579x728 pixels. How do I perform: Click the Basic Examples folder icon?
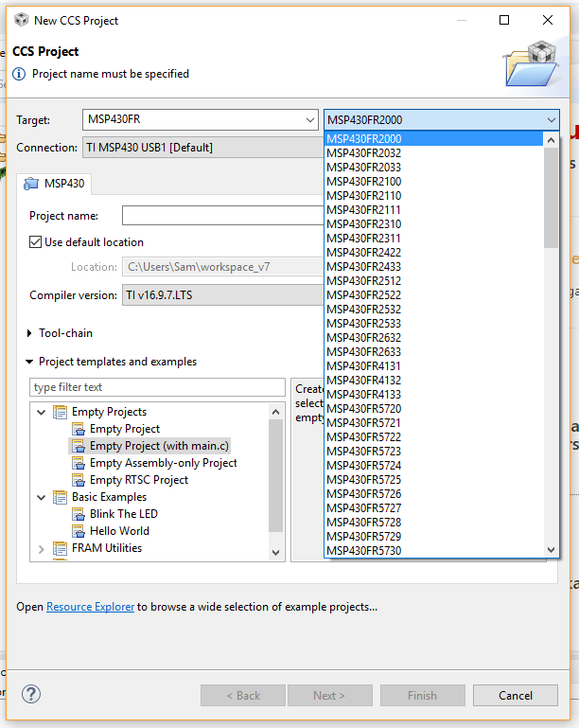[60, 497]
